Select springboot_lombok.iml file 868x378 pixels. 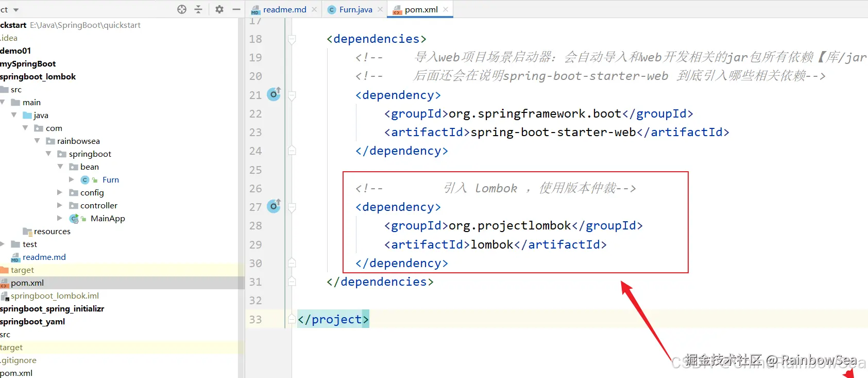55,295
